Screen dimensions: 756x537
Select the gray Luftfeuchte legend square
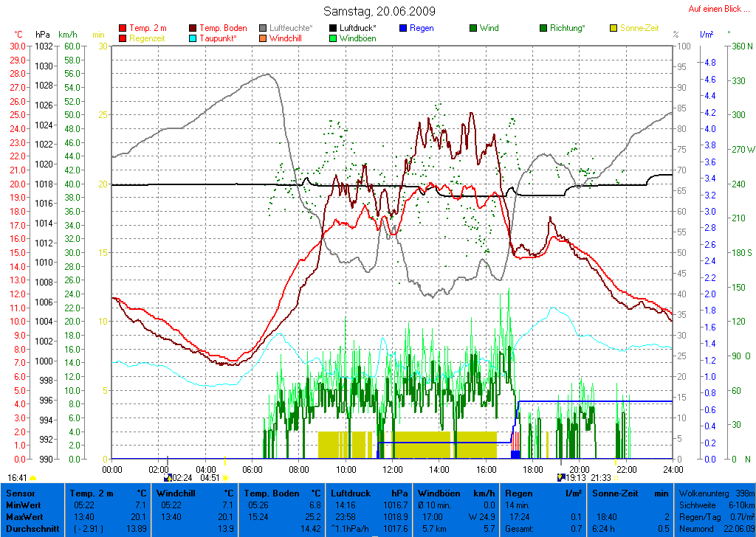(264, 29)
